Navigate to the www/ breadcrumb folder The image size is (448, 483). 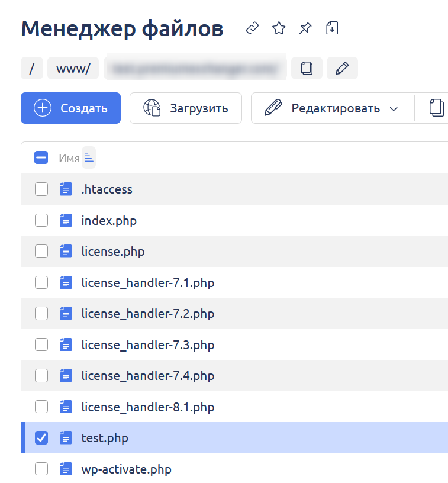point(73,68)
